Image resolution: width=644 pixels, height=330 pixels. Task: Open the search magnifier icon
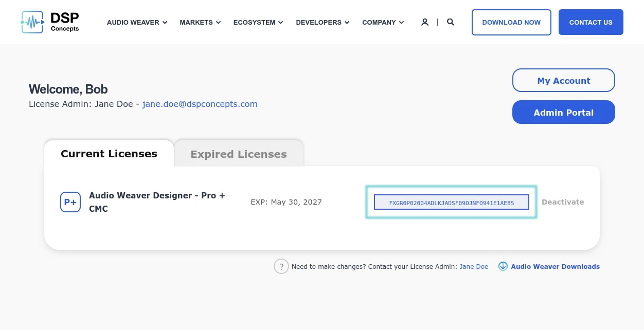tap(451, 22)
